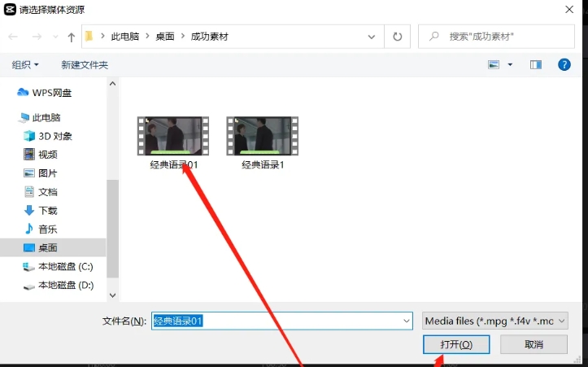Open the Media files type filter dropdown
This screenshot has height=367, width=588.
495,321
